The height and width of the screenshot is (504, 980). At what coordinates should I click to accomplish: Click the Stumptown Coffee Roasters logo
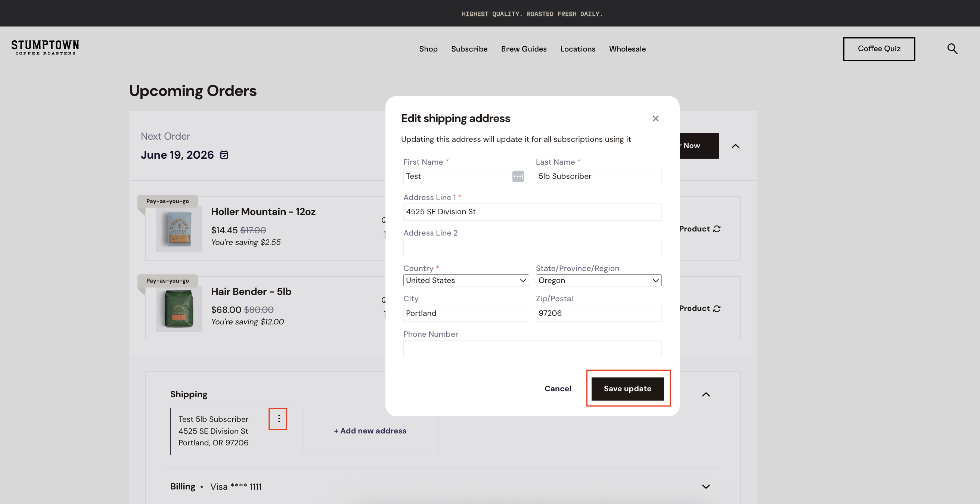point(45,47)
